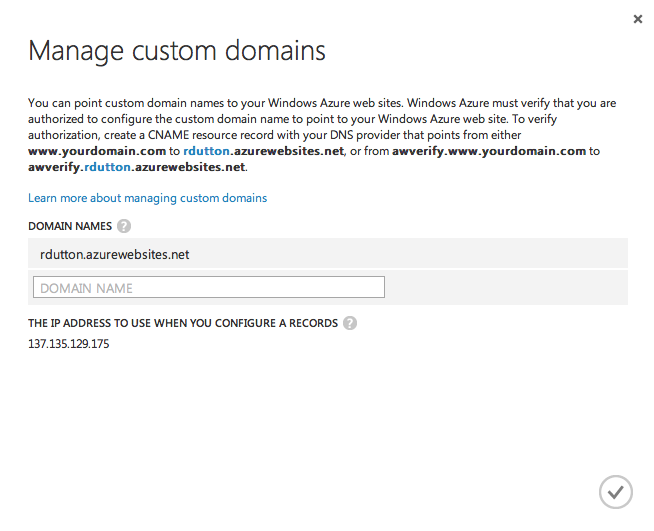
Task: Open Learn more about managing custom domains
Action: [x=147, y=198]
